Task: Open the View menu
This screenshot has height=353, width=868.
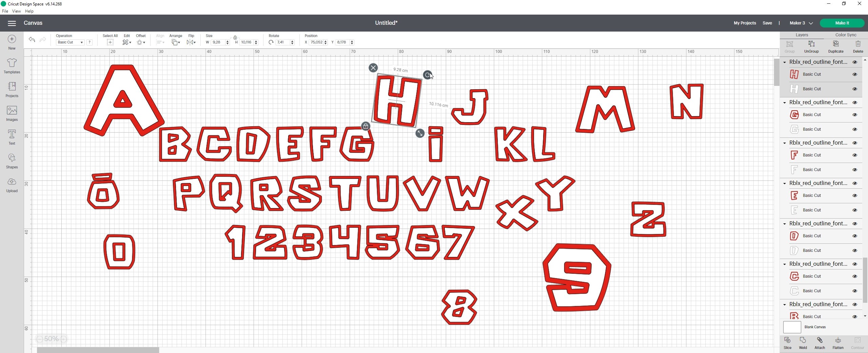Action: point(16,11)
